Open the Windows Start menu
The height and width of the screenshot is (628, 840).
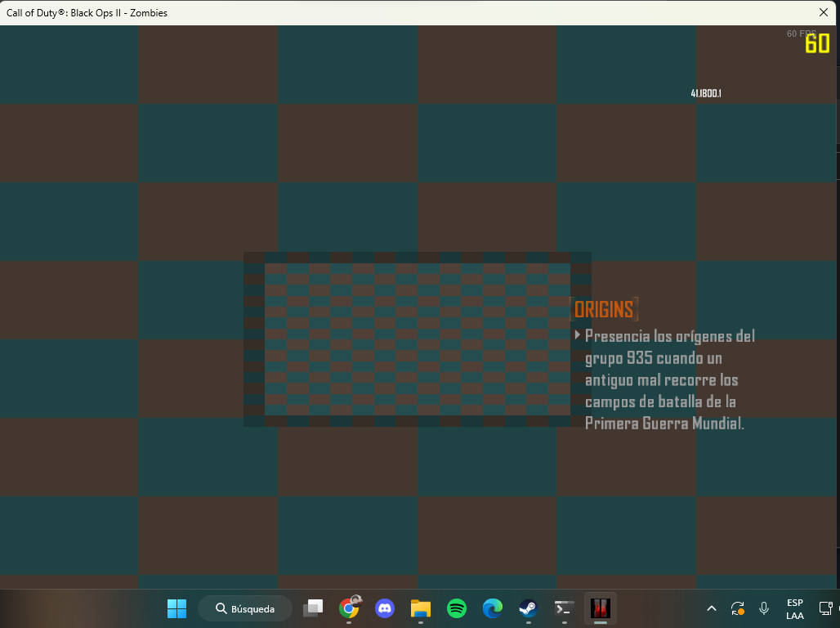click(x=176, y=608)
